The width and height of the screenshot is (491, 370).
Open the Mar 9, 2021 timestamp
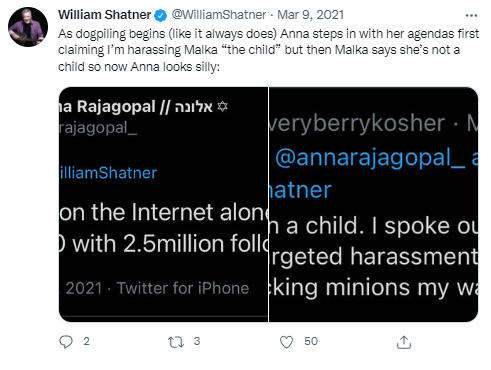click(x=310, y=15)
